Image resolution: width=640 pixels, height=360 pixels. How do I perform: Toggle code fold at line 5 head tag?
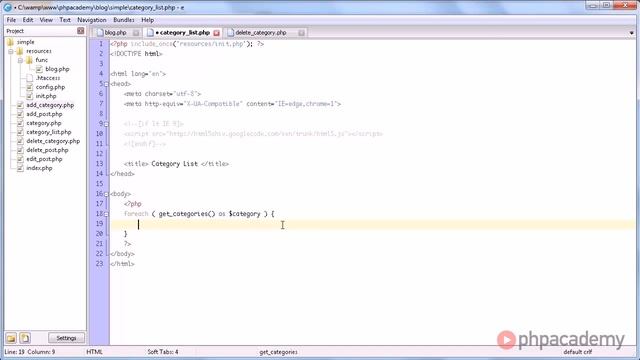[106, 84]
